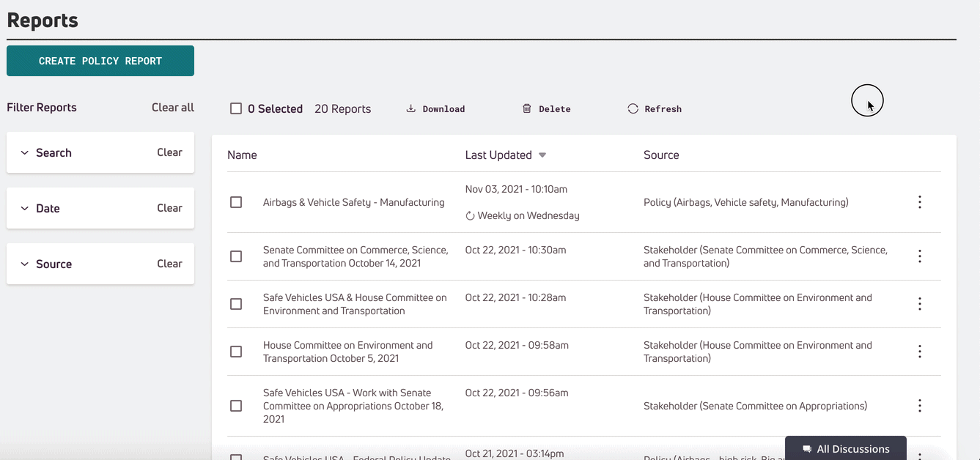This screenshot has width=980, height=460.
Task: Clear the Search filter
Action: click(x=169, y=152)
